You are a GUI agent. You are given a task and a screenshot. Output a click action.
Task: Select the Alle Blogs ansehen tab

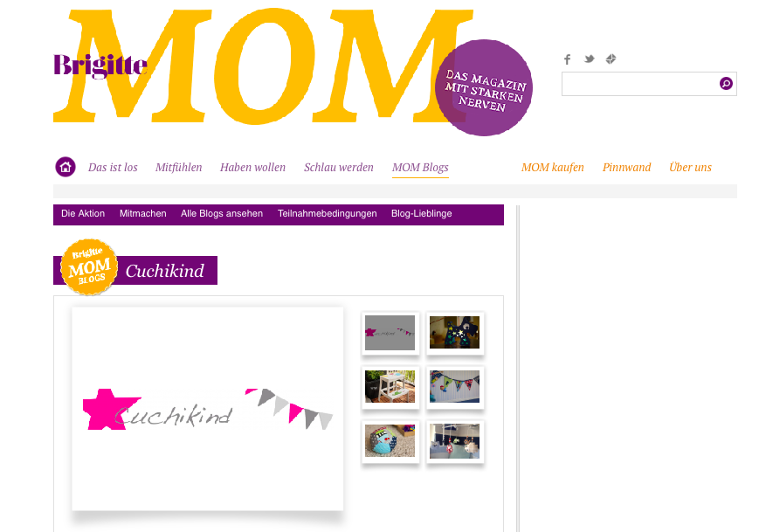click(x=222, y=213)
